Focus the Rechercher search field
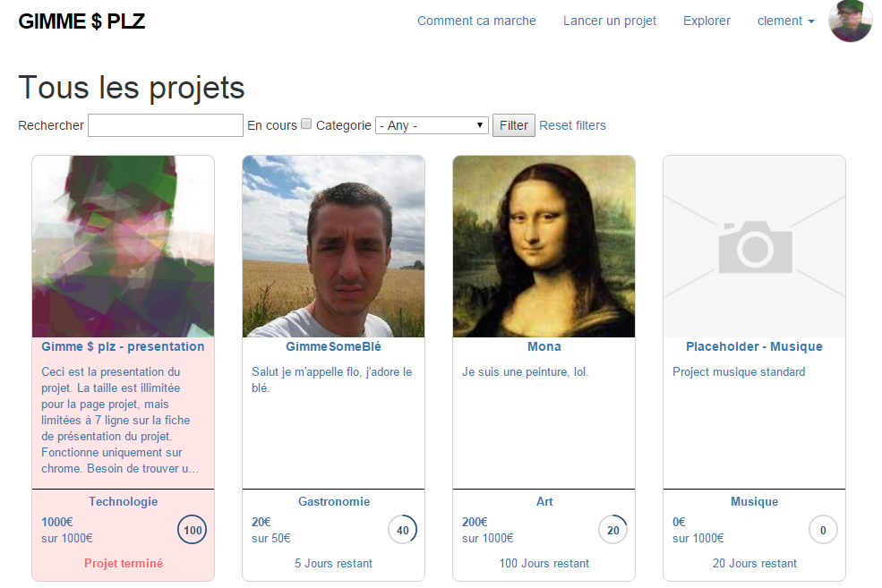This screenshot has width=882, height=588. click(166, 125)
